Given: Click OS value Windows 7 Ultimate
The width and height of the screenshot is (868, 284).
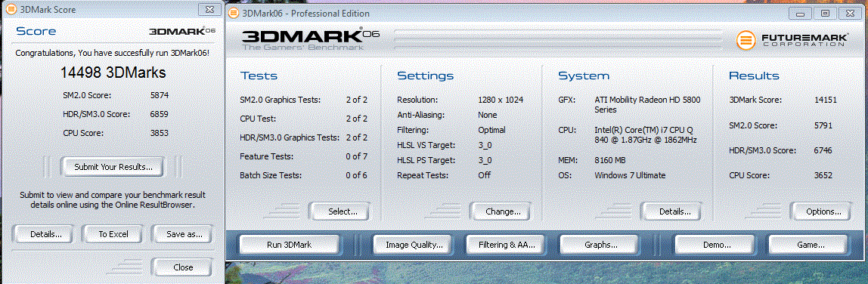Looking at the screenshot, I should (x=630, y=175).
